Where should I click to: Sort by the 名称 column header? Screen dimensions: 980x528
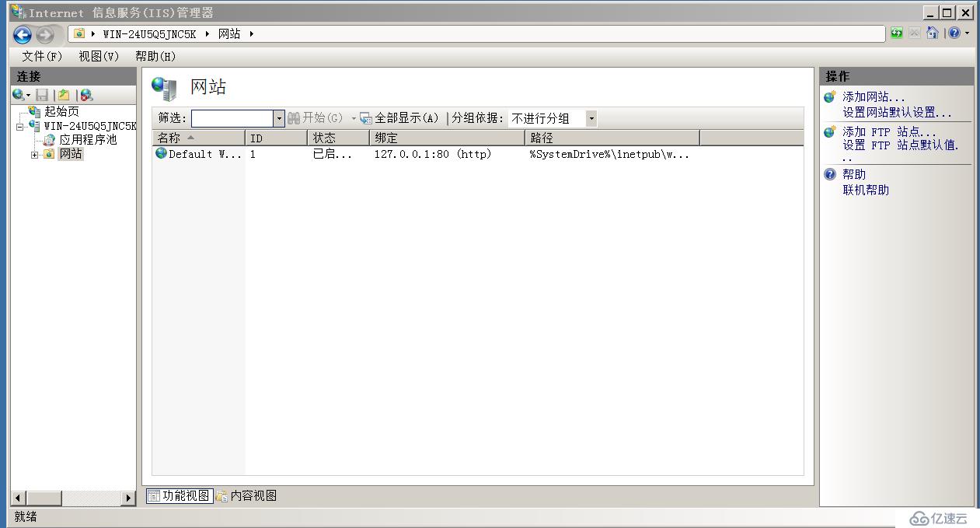(198, 138)
